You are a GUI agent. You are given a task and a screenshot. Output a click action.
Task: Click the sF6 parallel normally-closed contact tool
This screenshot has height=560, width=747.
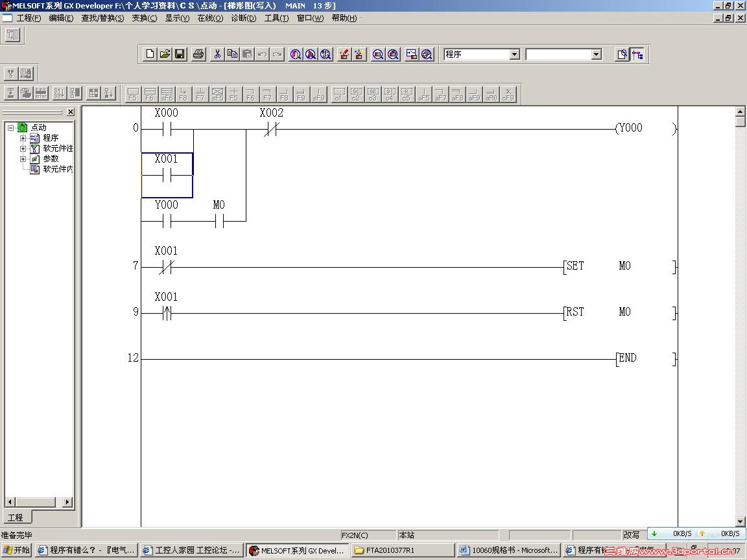(167, 93)
